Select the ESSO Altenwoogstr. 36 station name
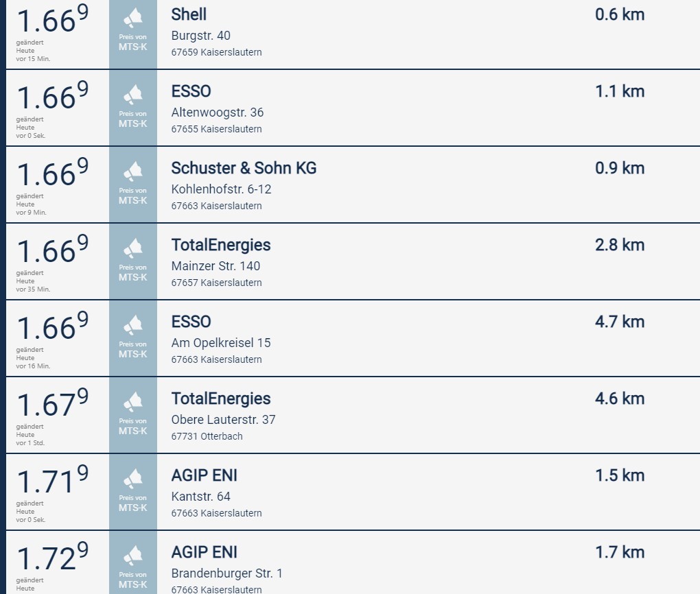This screenshot has height=594, width=700. pos(191,91)
